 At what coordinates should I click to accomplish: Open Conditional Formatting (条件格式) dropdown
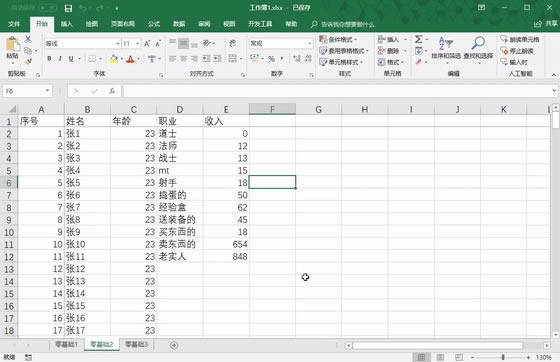(x=338, y=39)
